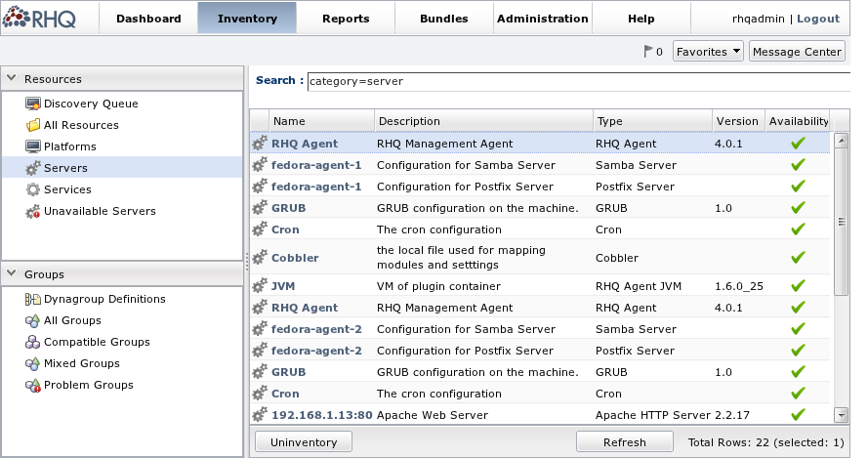Click the scrollbar up arrow
Viewport: 868px width, 458px height.
[x=842, y=140]
